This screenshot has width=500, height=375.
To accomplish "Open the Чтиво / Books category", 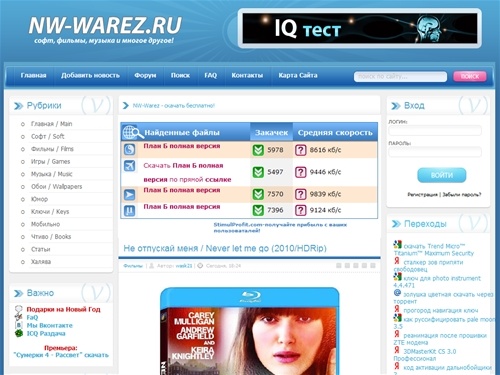I will [x=51, y=237].
